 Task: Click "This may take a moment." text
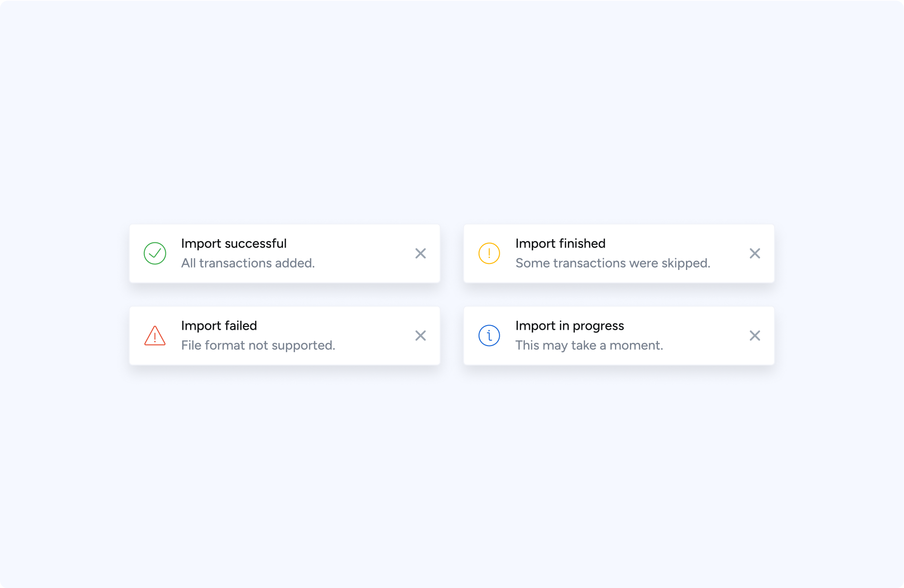click(x=589, y=346)
